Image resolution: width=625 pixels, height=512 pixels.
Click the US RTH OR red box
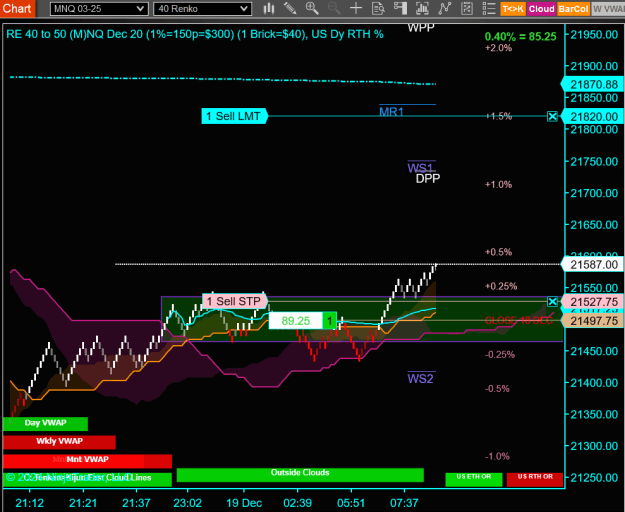(x=535, y=479)
